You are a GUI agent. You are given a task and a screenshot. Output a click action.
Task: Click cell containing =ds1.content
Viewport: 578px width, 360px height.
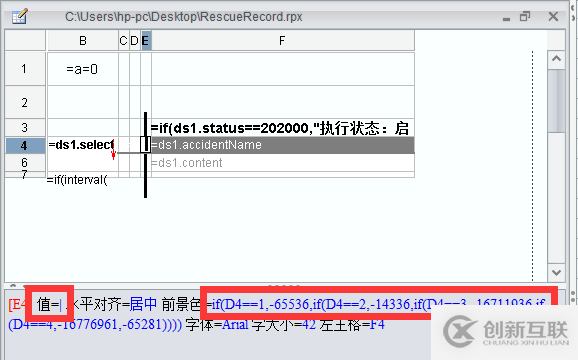[x=283, y=162]
